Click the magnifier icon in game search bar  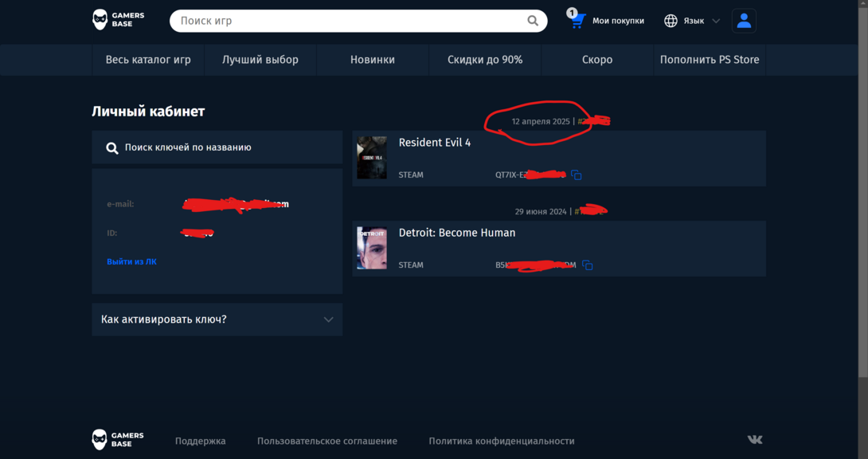[x=533, y=21]
